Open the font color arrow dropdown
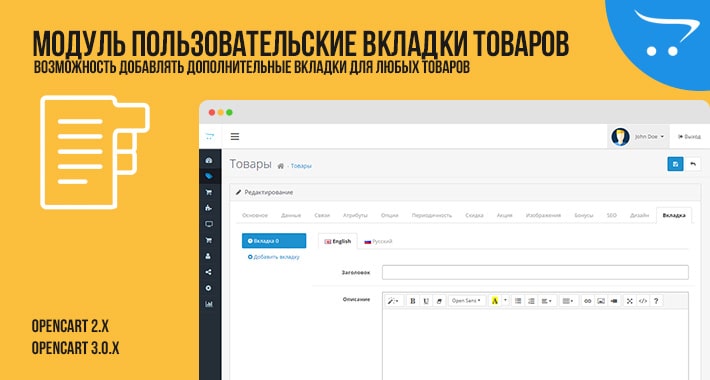The height and width of the screenshot is (380, 710). [505, 301]
